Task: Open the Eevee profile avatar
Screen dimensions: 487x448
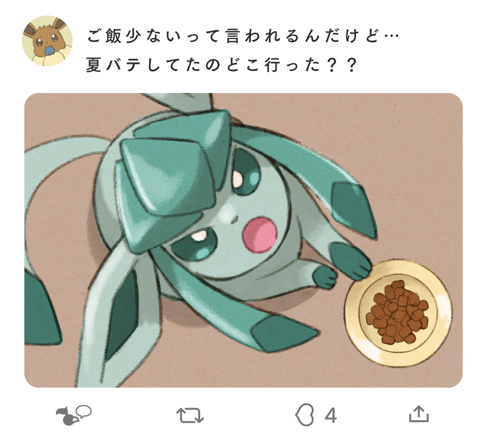Action: click(x=47, y=41)
